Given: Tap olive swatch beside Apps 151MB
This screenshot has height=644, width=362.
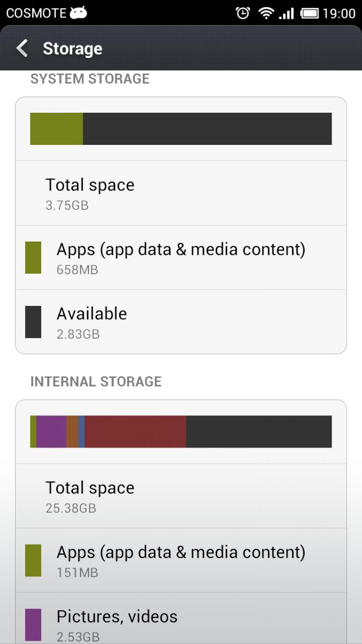Looking at the screenshot, I should (33, 560).
